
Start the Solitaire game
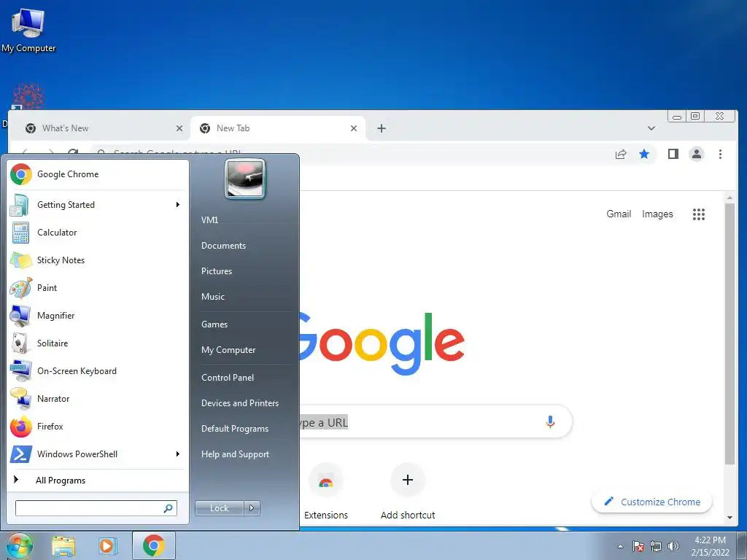click(x=98, y=343)
